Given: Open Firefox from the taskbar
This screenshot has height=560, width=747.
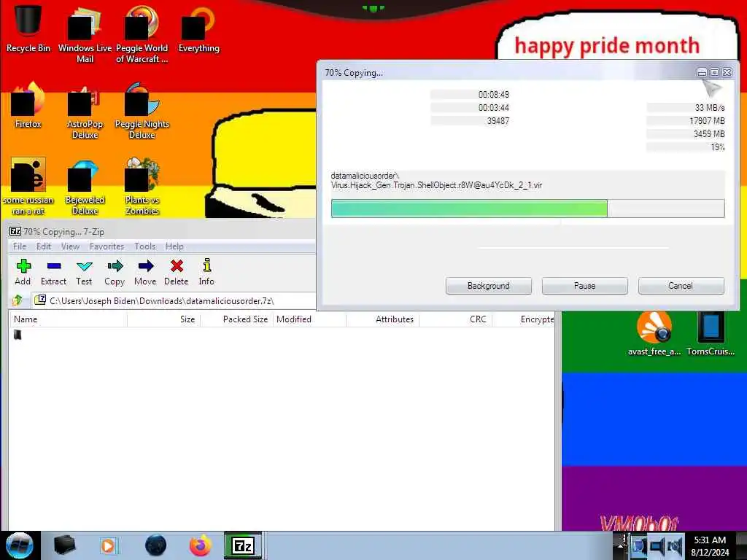Looking at the screenshot, I should 201,545.
